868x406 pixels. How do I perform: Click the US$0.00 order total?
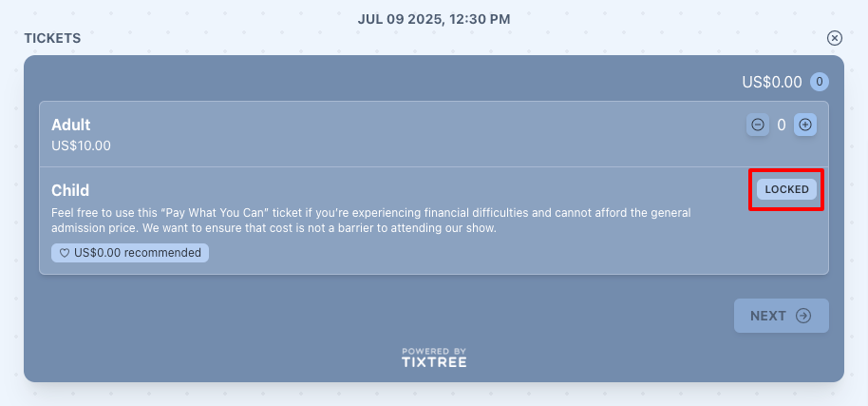point(772,82)
